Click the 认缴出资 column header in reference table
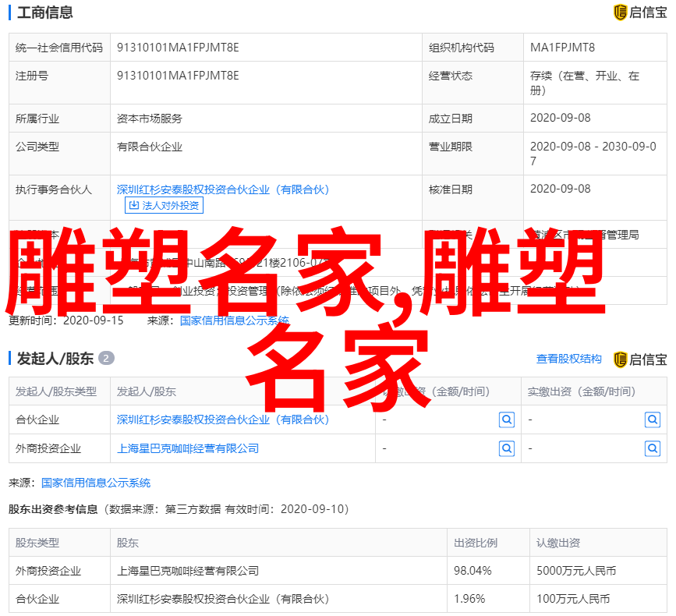 click(x=558, y=543)
